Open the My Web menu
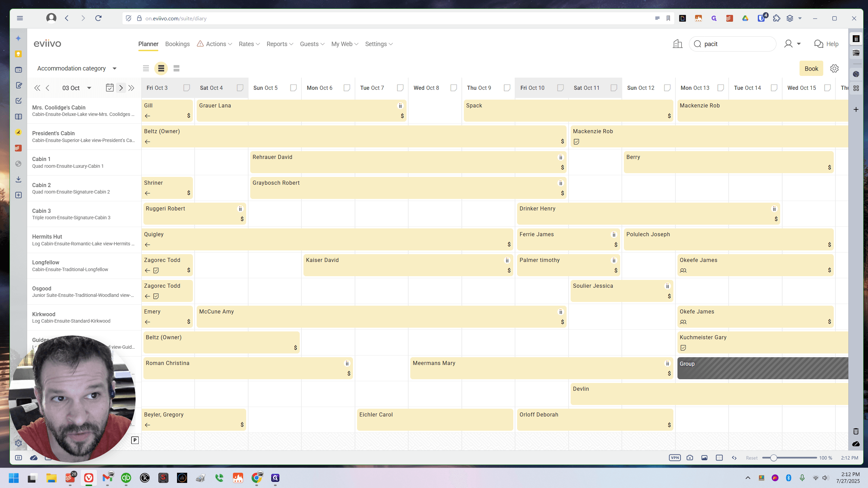Image resolution: width=868 pixels, height=488 pixels. (344, 44)
